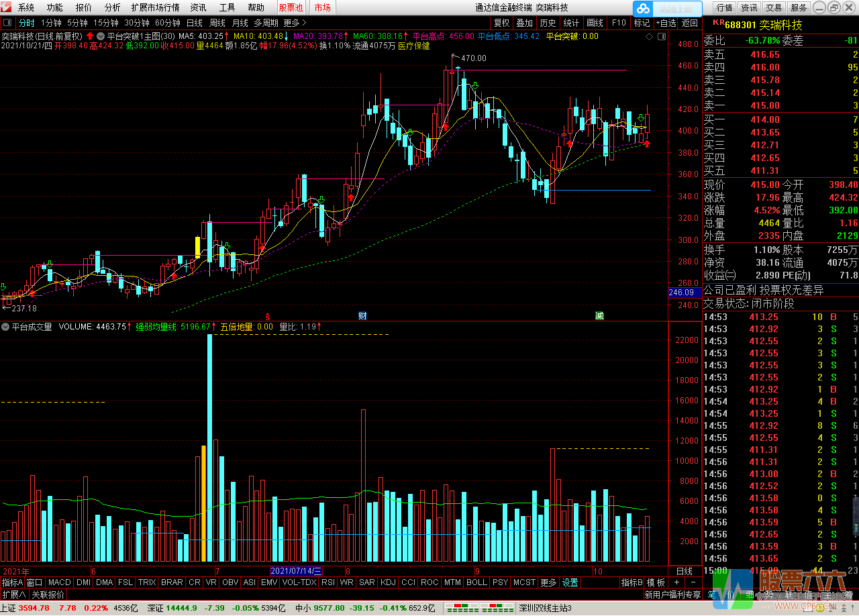Select the BOLL indicator tab
The width and height of the screenshot is (859, 616).
click(476, 582)
